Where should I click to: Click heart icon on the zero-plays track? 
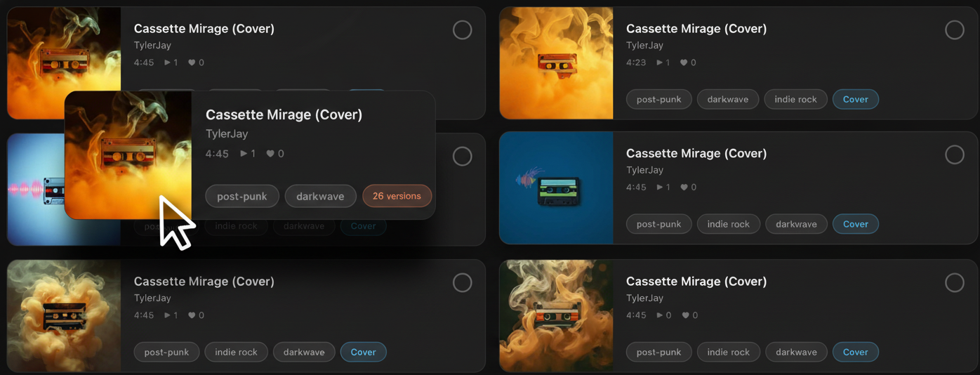[x=684, y=315]
